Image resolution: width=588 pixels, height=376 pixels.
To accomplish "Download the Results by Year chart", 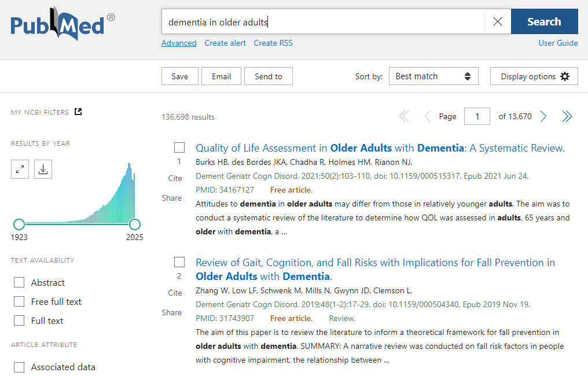I will click(43, 169).
